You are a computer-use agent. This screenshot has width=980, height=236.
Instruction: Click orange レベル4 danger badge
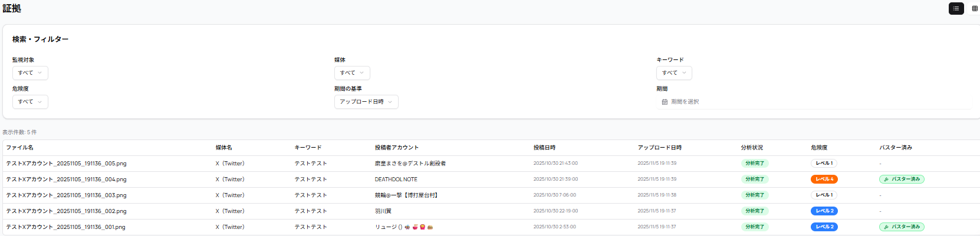click(824, 180)
